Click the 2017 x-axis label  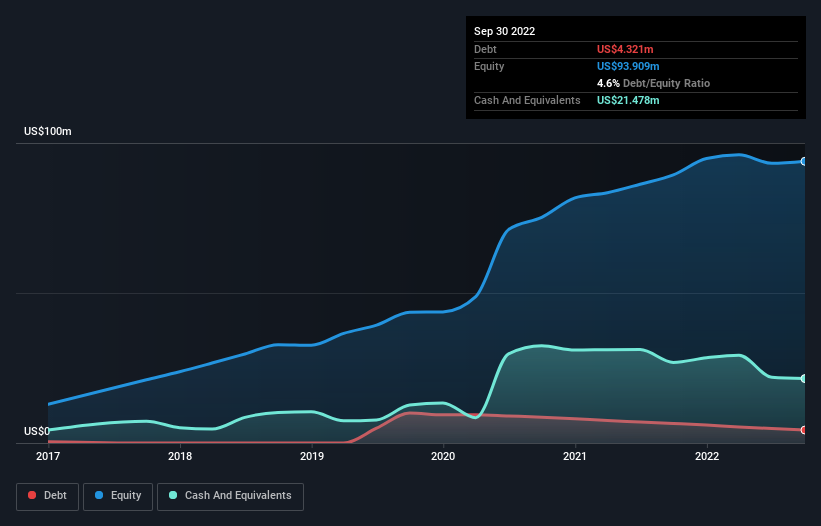(48, 456)
